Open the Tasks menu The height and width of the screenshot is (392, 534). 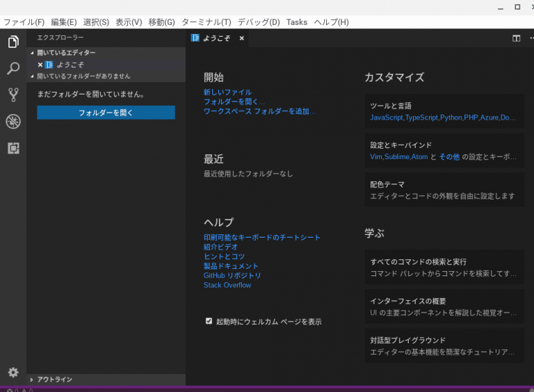tap(297, 22)
